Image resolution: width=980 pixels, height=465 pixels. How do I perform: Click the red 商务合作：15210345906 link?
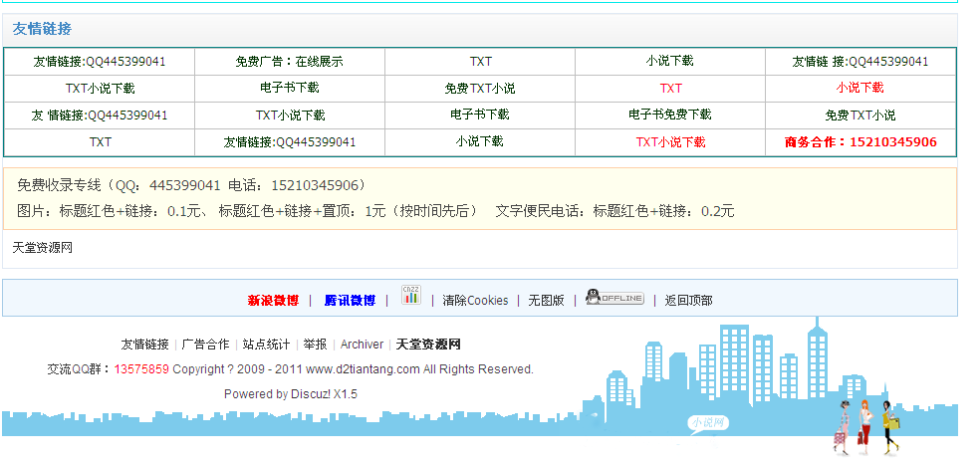pos(860,142)
